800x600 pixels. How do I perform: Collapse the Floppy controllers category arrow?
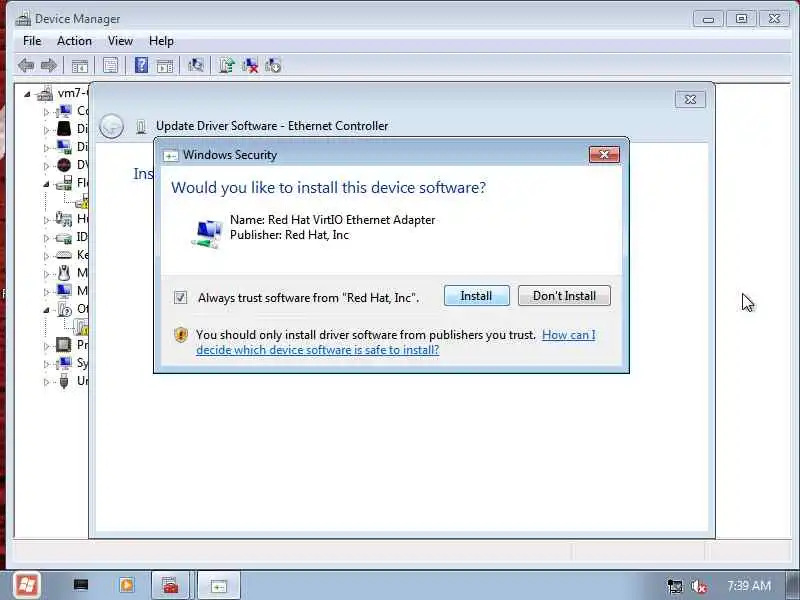[x=46, y=184]
